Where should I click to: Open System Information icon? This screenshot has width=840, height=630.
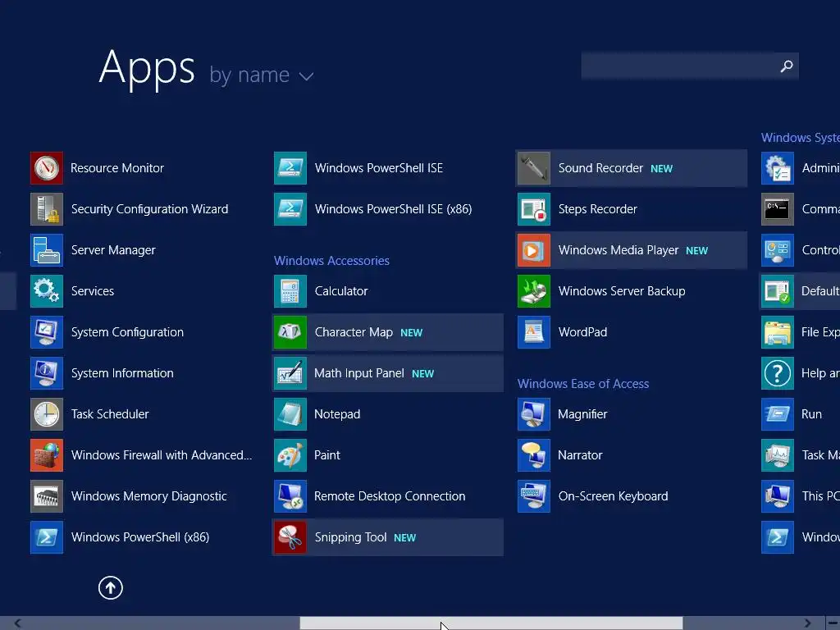[47, 373]
